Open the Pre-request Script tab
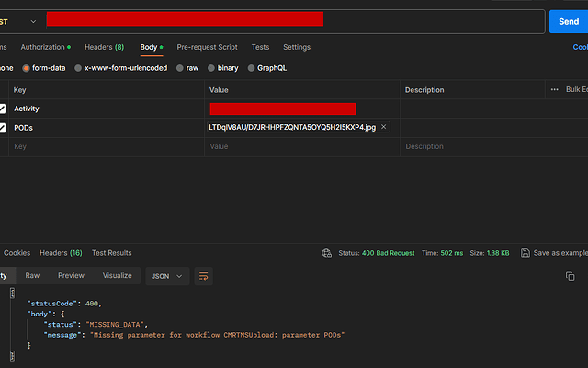 pyautogui.click(x=207, y=47)
